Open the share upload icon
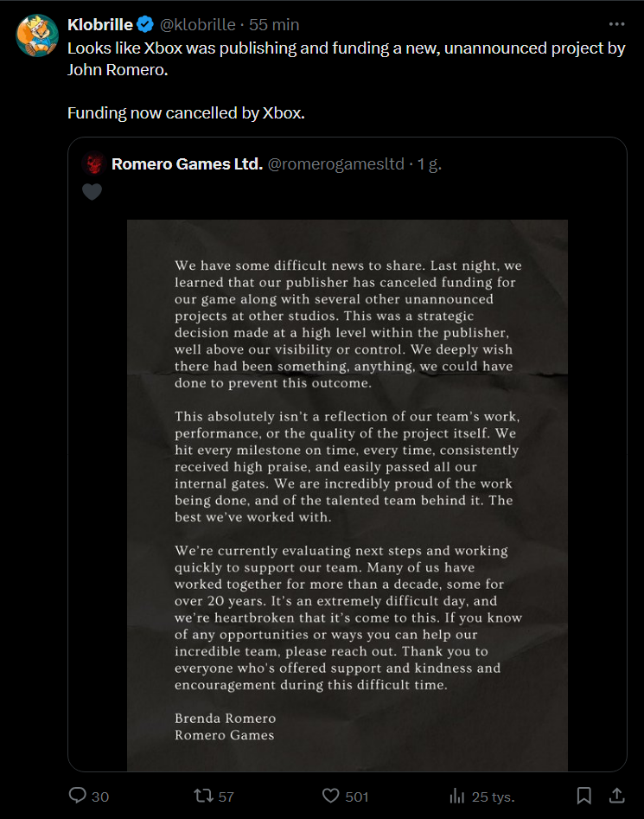 (617, 795)
